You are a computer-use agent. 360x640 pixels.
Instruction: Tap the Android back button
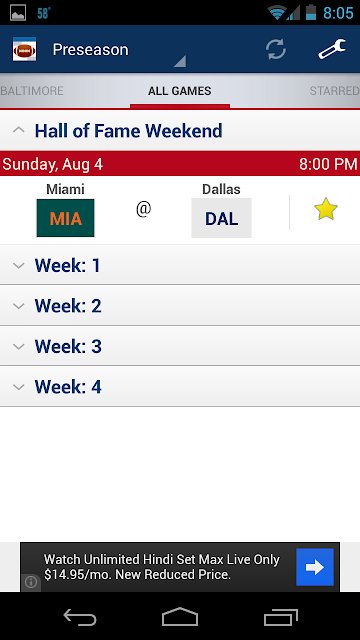click(80, 617)
